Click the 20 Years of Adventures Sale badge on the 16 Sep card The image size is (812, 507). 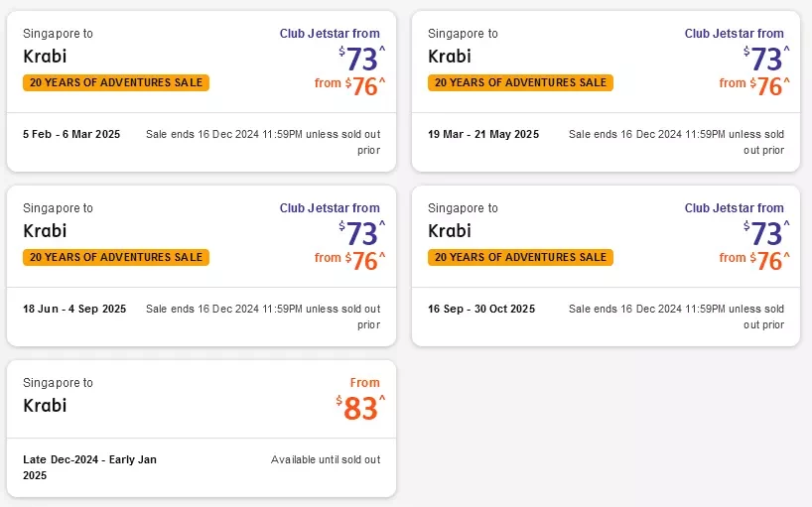pyautogui.click(x=520, y=257)
